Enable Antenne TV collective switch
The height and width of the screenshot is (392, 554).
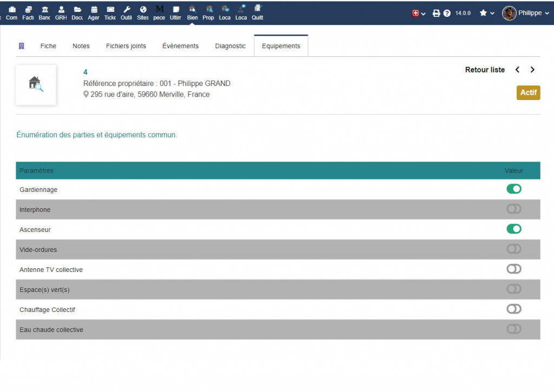[514, 269]
